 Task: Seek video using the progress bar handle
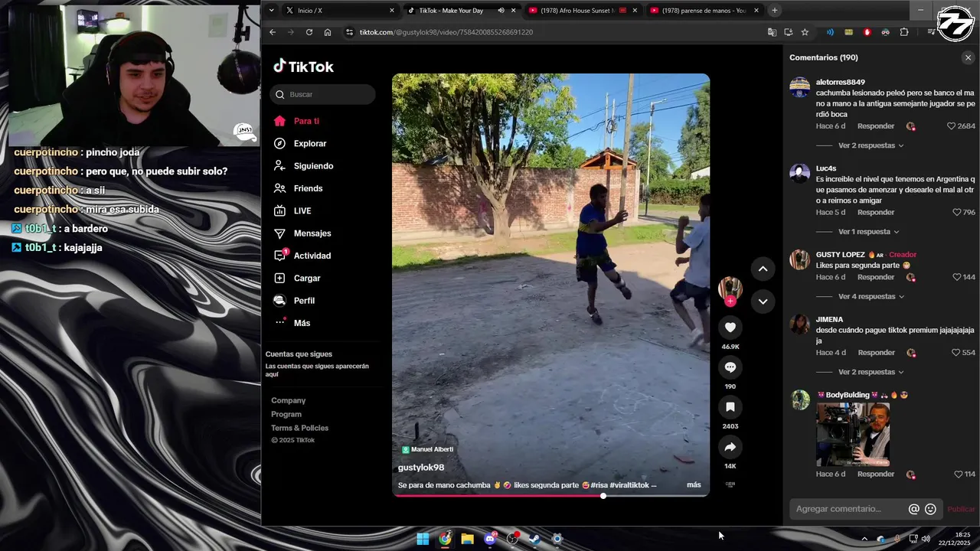tap(603, 496)
